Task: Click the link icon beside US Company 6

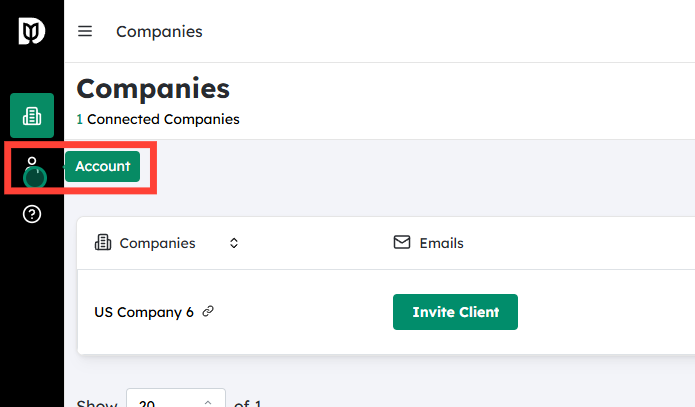Action: (x=208, y=311)
